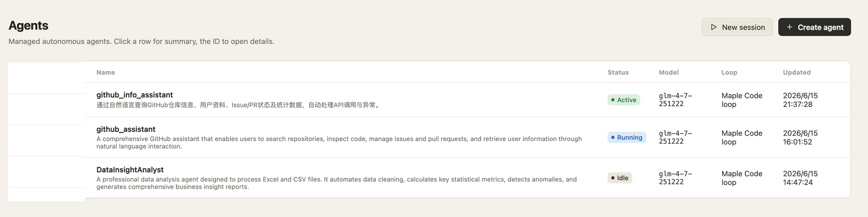The width and height of the screenshot is (868, 217).
Task: Click Maple Code loop in github_assistant row
Action: pyautogui.click(x=742, y=137)
